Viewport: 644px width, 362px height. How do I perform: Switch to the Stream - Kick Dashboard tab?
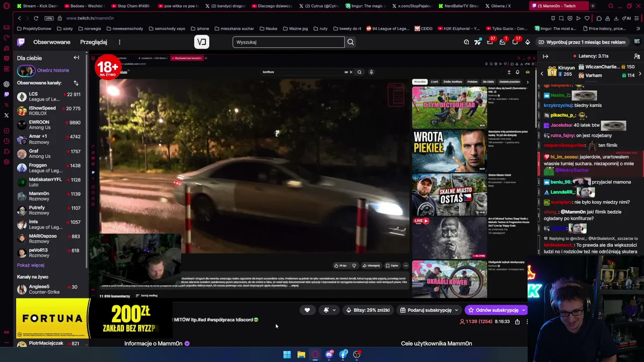[x=37, y=6]
